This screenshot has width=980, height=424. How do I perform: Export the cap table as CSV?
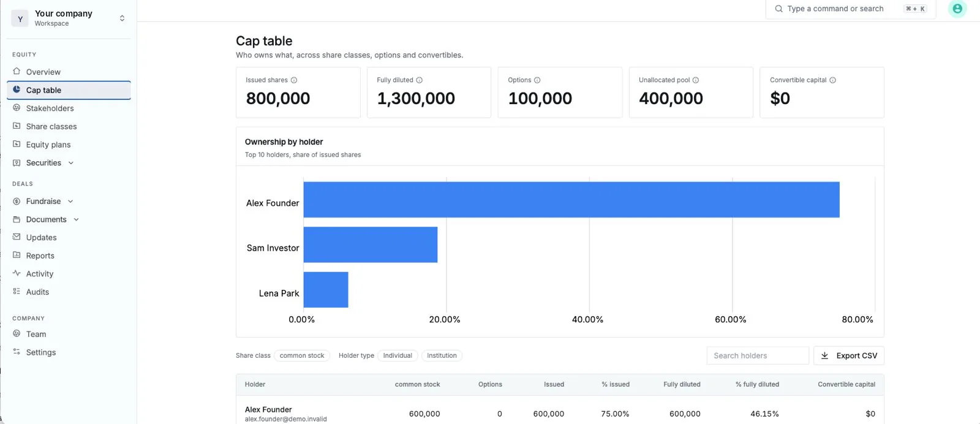tap(848, 355)
